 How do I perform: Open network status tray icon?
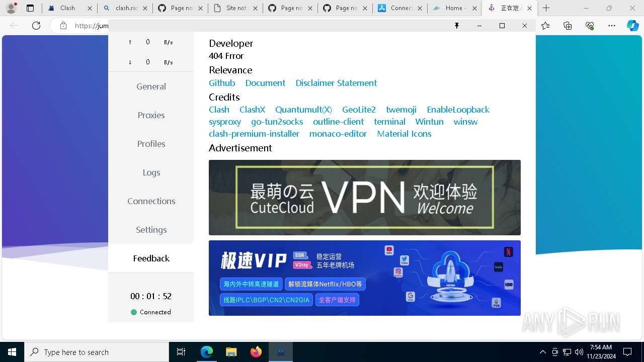(567, 352)
